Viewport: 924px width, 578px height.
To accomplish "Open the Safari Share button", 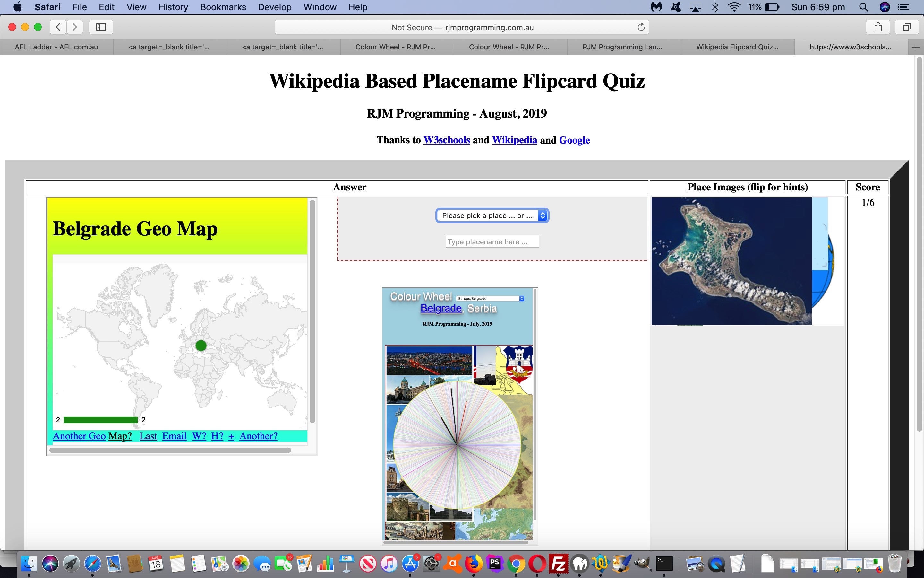I will coord(878,27).
